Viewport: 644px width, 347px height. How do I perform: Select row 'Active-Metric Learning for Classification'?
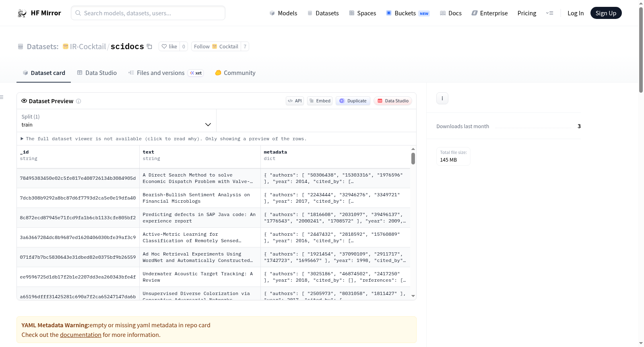point(213,237)
